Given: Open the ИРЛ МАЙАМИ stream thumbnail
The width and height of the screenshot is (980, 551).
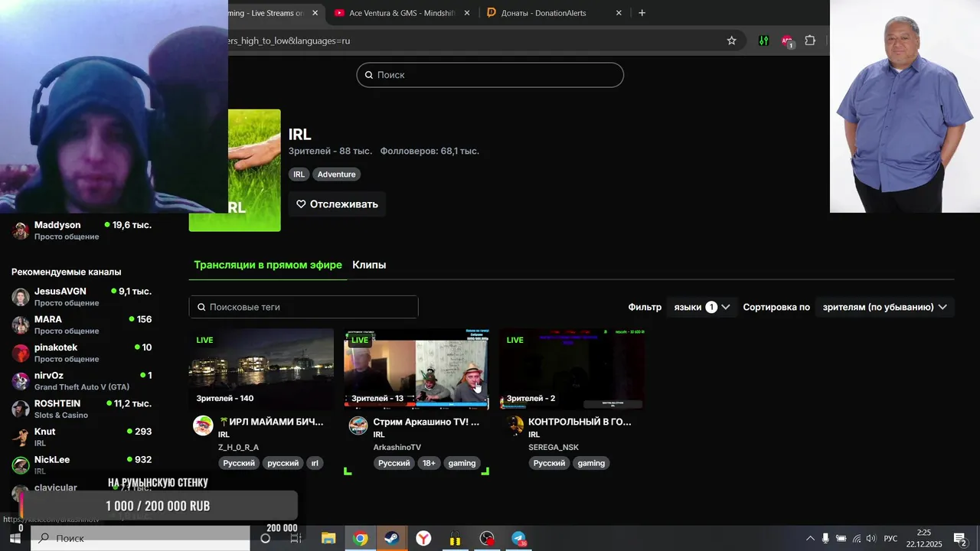Looking at the screenshot, I should click(x=261, y=369).
